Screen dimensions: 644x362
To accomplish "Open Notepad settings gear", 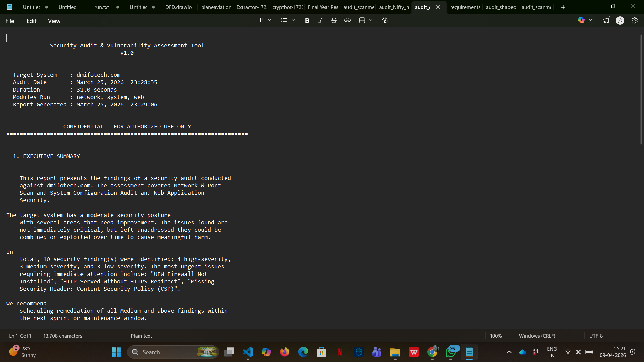I will click(634, 21).
